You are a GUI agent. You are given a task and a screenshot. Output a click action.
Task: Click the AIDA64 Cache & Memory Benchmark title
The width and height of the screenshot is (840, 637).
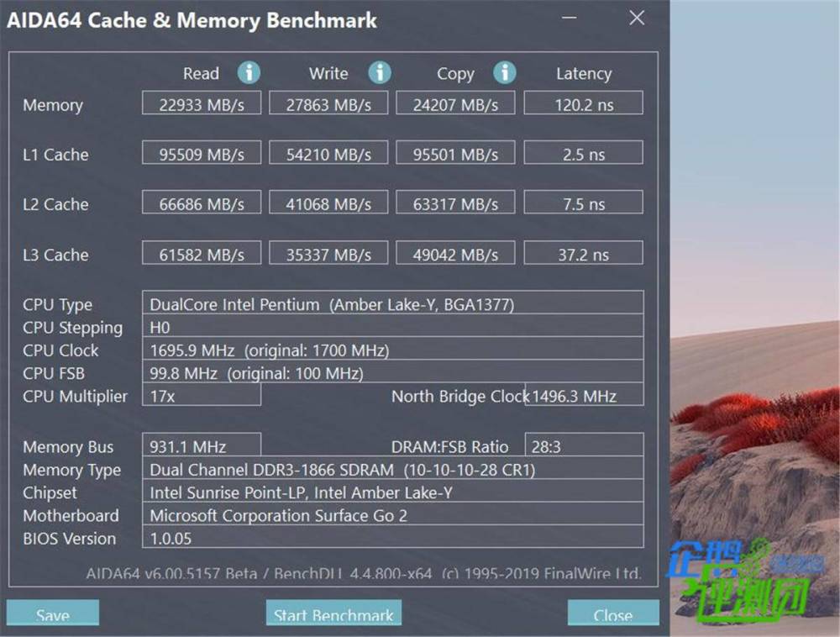(x=192, y=20)
